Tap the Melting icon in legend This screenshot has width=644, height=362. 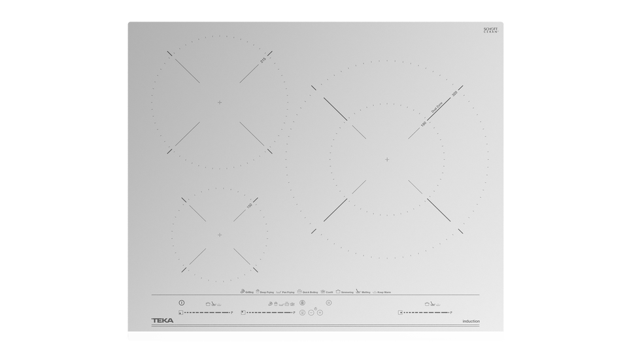[358, 292]
